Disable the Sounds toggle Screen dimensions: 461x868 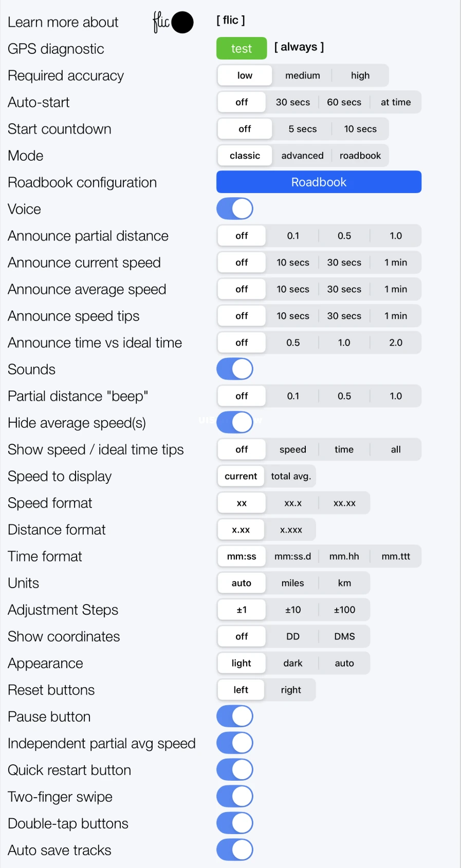point(235,369)
